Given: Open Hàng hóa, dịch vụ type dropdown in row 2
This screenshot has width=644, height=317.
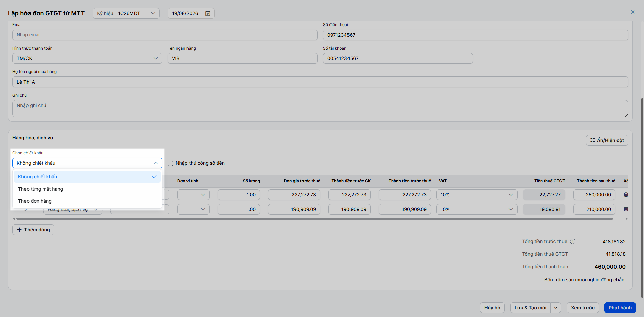Looking at the screenshot, I should [x=73, y=210].
